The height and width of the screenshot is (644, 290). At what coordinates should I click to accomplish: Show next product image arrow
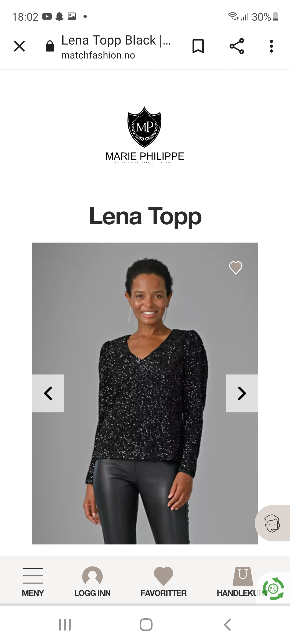[242, 393]
